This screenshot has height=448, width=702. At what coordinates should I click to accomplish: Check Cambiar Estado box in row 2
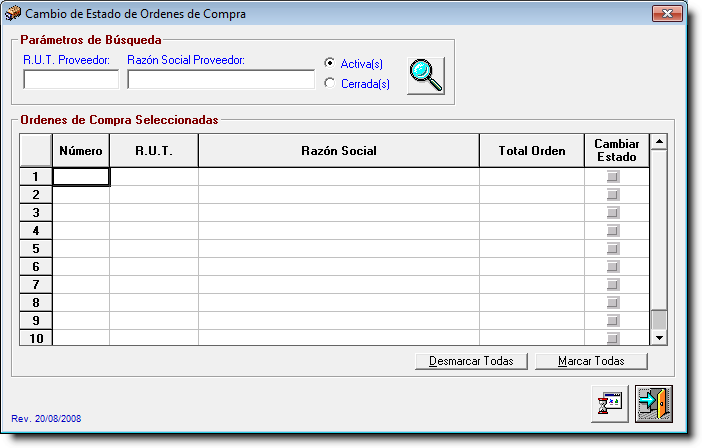[613, 194]
